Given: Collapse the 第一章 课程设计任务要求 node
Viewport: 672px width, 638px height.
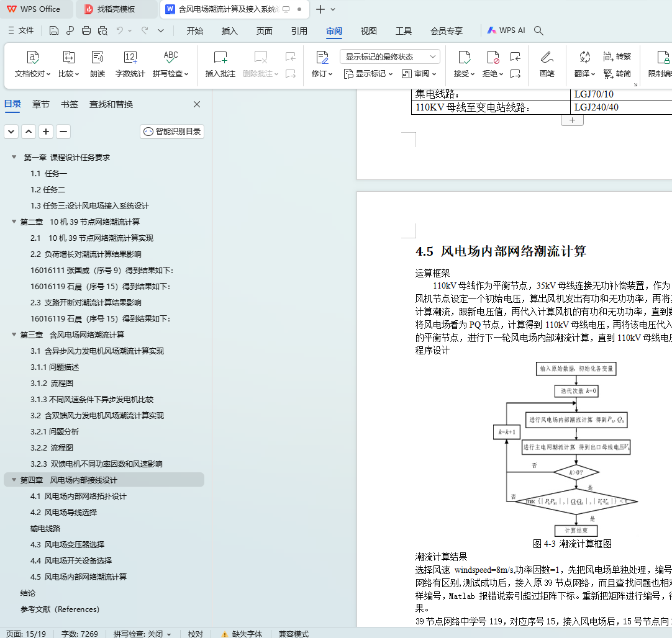Looking at the screenshot, I should pyautogui.click(x=14, y=157).
